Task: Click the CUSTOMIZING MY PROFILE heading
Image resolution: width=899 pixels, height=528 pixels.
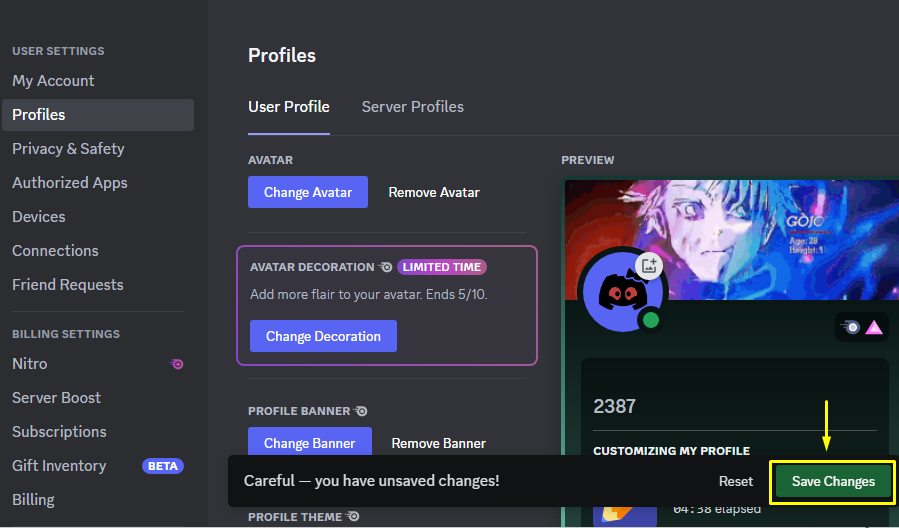Action: pos(671,451)
